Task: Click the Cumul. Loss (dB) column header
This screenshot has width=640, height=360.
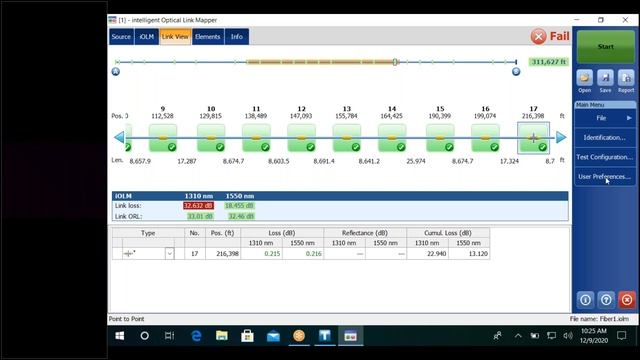Action: [448, 233]
